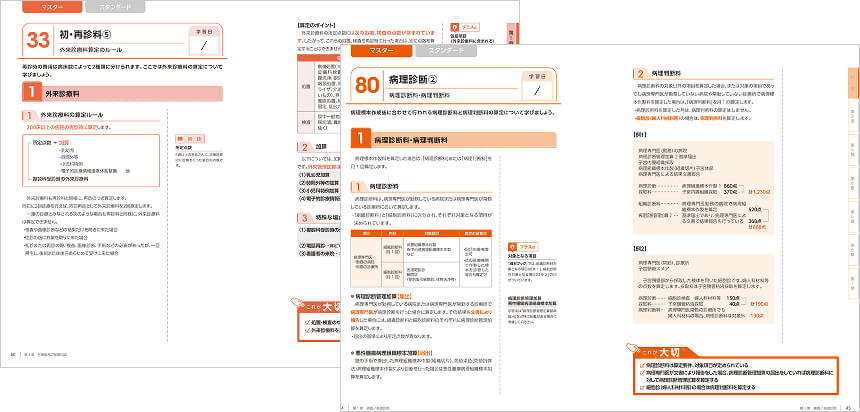Image resolution: width=860 pixels, height=412 pixels.
Task: Click the 【例2】 label
Action: tap(640, 249)
